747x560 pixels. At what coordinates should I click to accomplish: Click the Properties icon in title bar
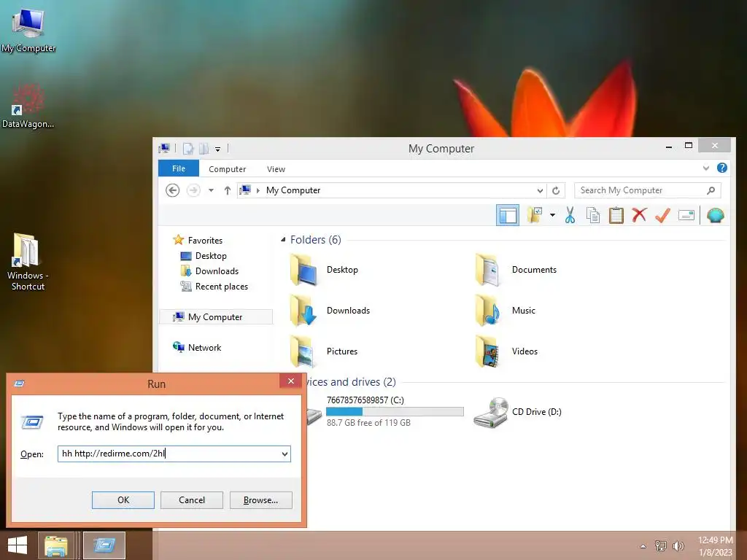point(188,149)
